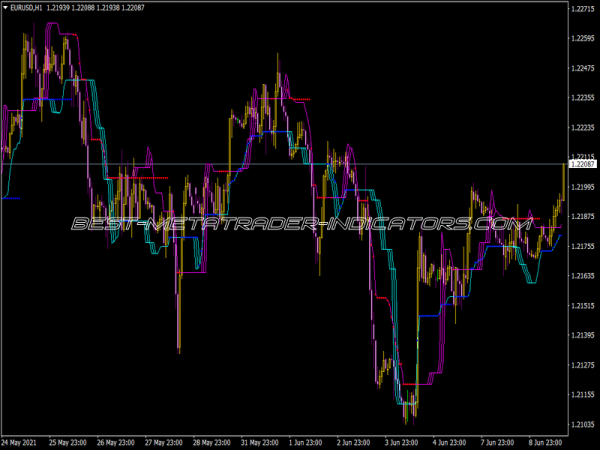
Task: Click the Best-MetaTrader-Indicators.com watermark
Action: [300, 224]
